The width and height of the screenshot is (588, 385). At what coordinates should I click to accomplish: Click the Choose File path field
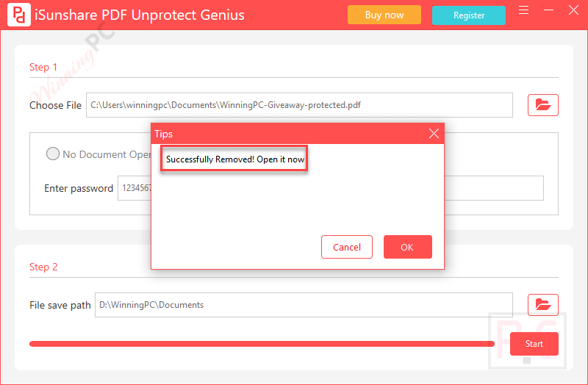[299, 105]
